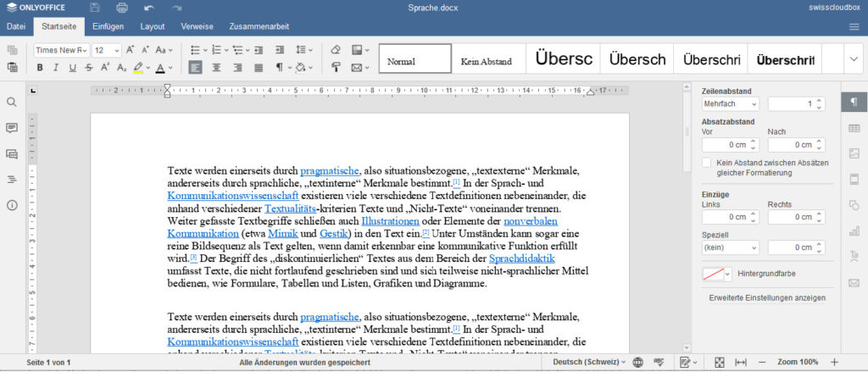The height and width of the screenshot is (372, 868).
Task: Check 'Kein Abstand zwischen Absätzen' checkbox
Action: pyautogui.click(x=706, y=163)
